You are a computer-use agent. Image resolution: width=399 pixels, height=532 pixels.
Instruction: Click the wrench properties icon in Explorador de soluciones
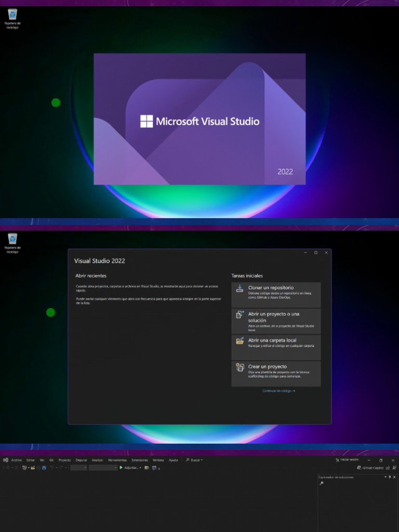tap(322, 483)
